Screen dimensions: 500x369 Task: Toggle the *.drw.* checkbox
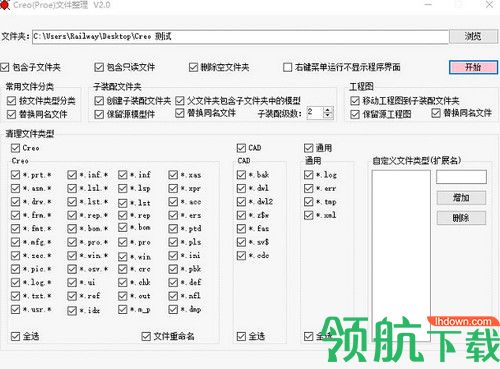click(15, 202)
